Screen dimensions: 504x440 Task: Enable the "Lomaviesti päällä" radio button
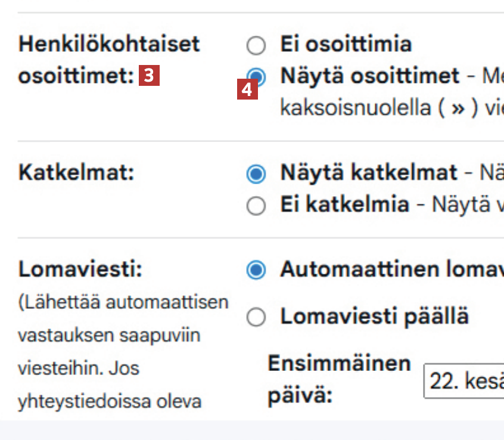256,318
